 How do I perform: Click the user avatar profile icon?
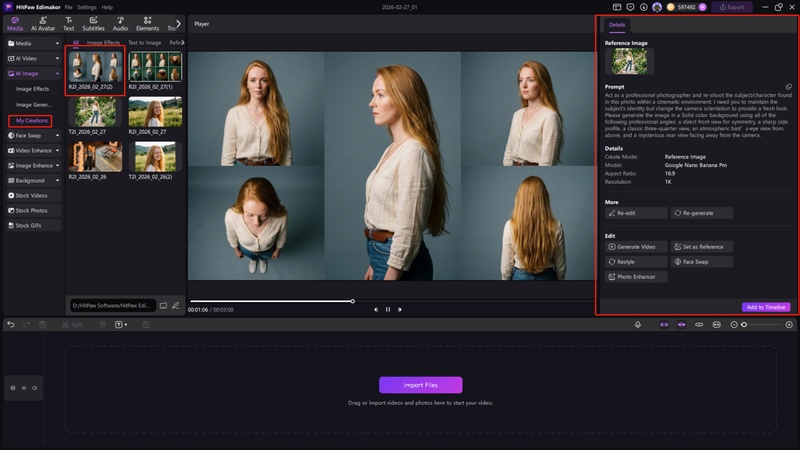pyautogui.click(x=656, y=7)
